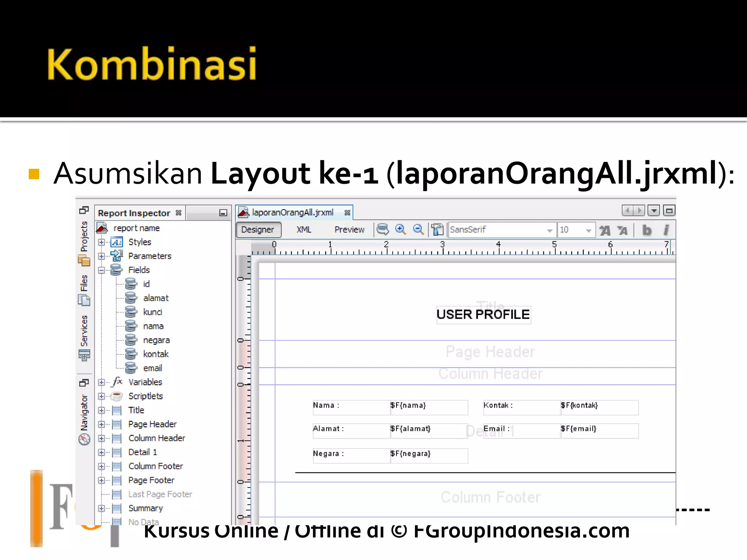Switch to the XML view tab
Viewport: 747px width, 560px height.
coord(303,230)
